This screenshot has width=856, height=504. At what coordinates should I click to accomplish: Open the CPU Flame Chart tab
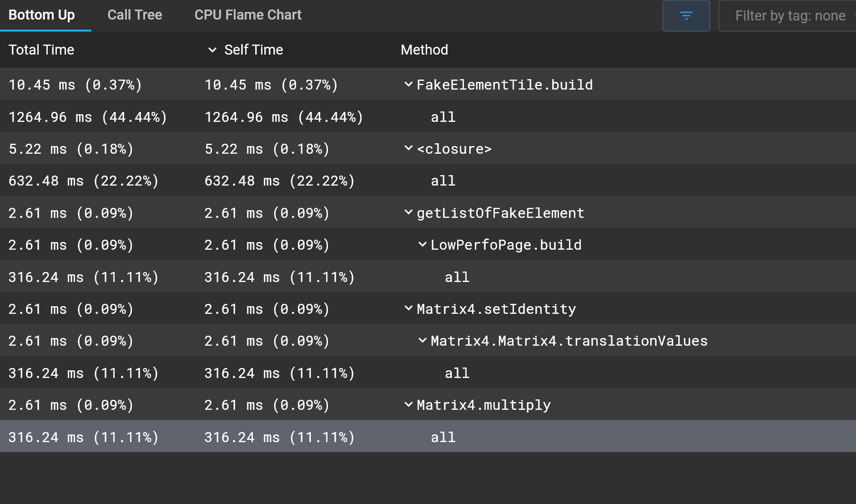[248, 15]
